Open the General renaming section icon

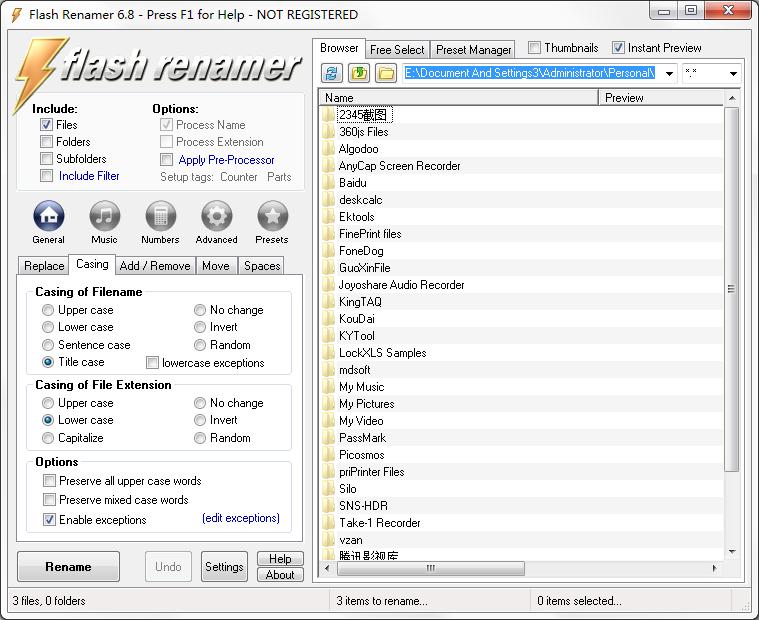tap(48, 216)
